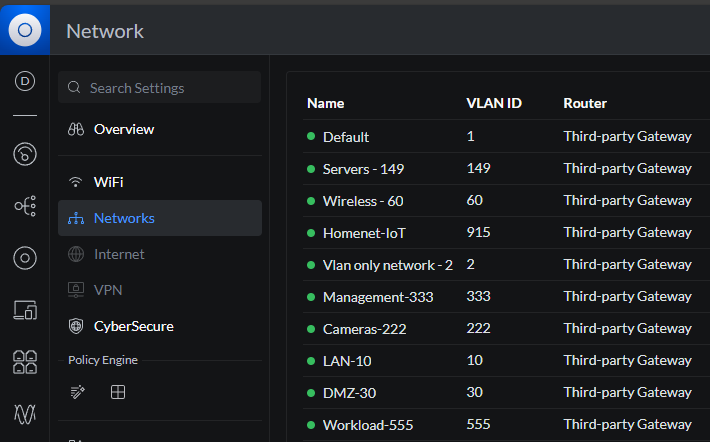Open the Client Devices icon in rail
Image resolution: width=710 pixels, height=442 pixels.
[25, 310]
